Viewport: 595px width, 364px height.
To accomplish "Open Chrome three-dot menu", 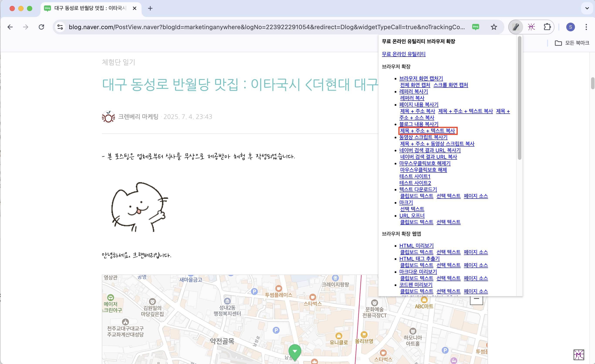I will click(586, 27).
